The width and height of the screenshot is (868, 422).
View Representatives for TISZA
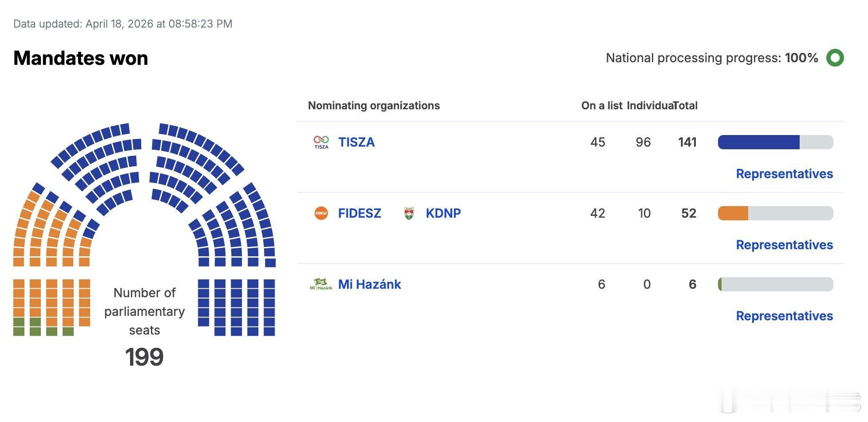(784, 174)
